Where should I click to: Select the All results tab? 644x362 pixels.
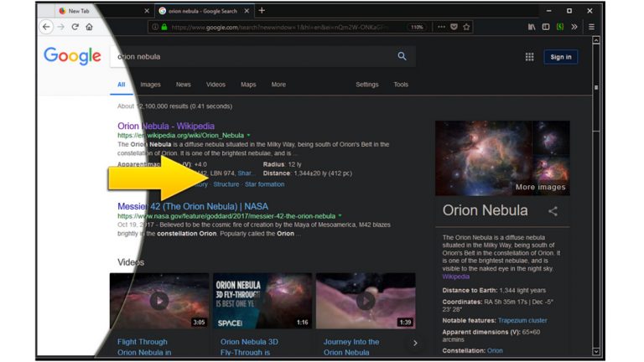coord(121,85)
